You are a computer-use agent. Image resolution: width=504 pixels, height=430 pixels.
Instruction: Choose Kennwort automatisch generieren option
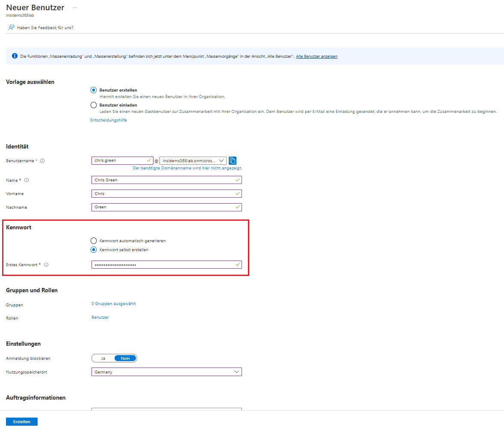[x=94, y=240]
